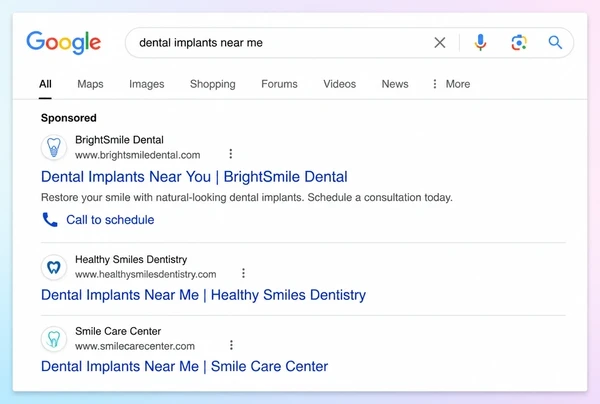Switch to the Videos tab
The height and width of the screenshot is (404, 600).
click(339, 84)
